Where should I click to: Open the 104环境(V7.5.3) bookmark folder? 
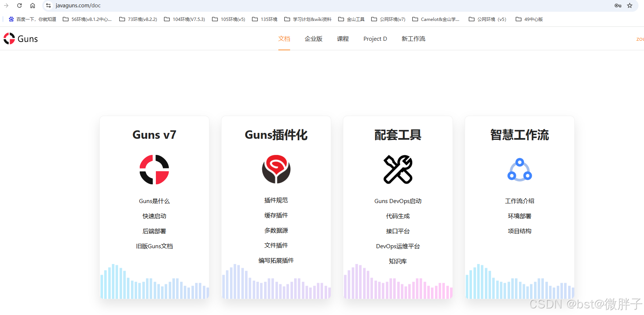[x=184, y=19]
